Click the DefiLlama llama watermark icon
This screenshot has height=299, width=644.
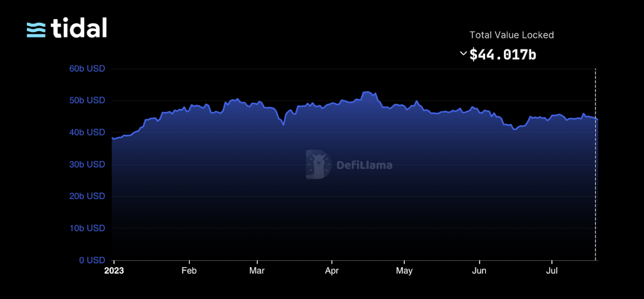point(318,165)
